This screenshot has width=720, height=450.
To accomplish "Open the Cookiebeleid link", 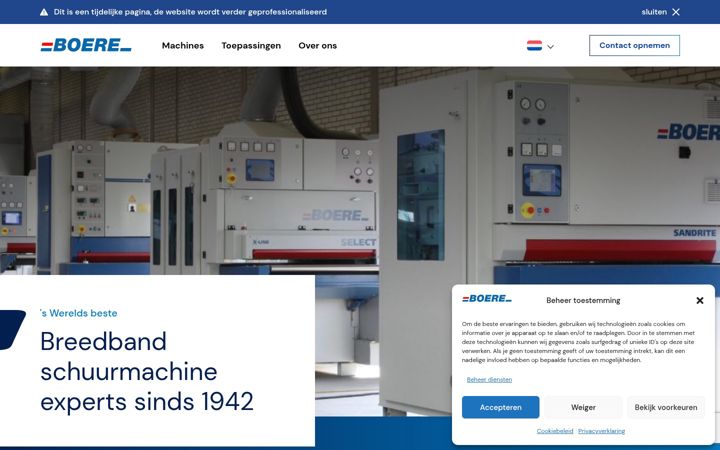I will point(555,431).
